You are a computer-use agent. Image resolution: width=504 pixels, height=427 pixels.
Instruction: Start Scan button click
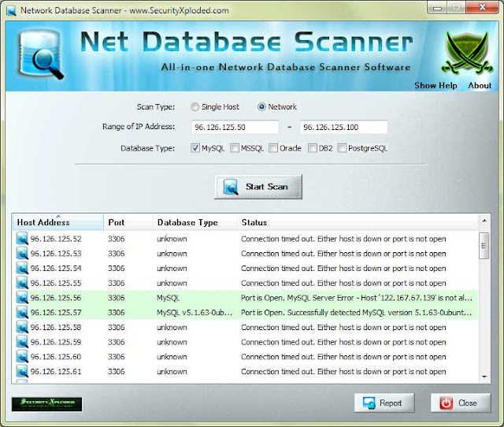(x=258, y=187)
